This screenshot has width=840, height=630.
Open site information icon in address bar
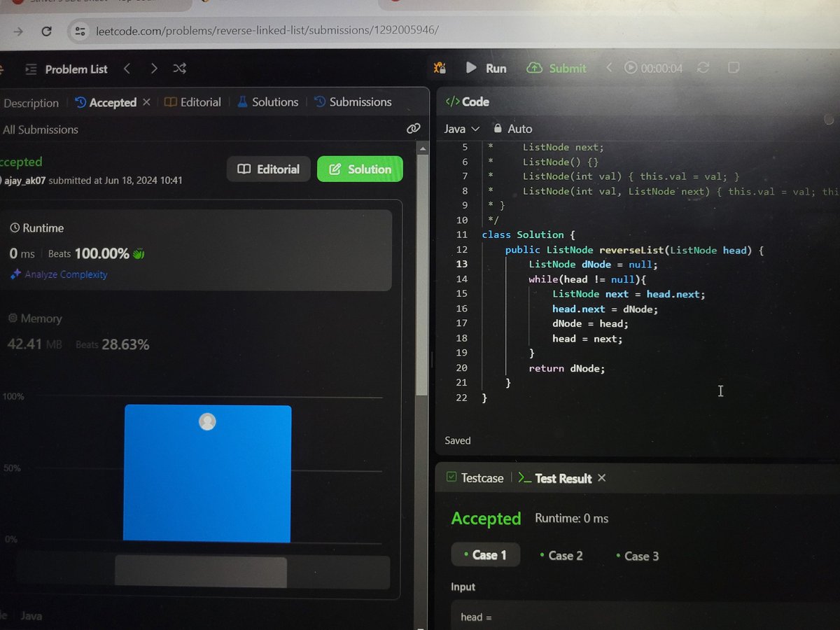pyautogui.click(x=80, y=31)
